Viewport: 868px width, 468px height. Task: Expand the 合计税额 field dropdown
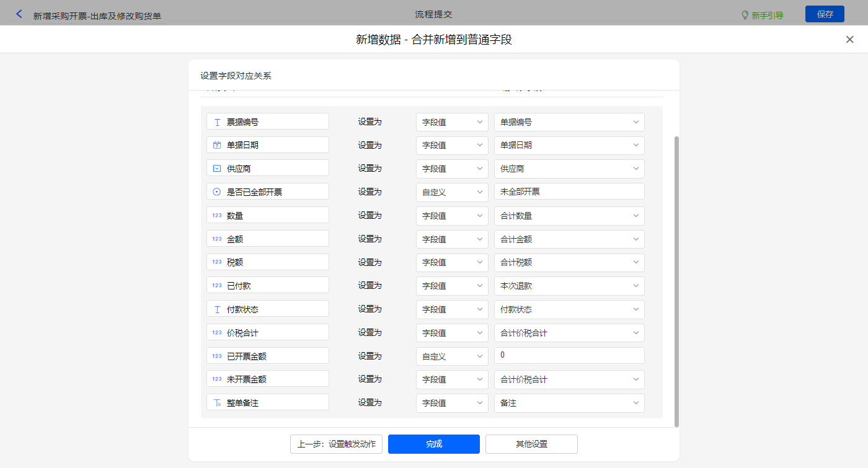coord(569,262)
